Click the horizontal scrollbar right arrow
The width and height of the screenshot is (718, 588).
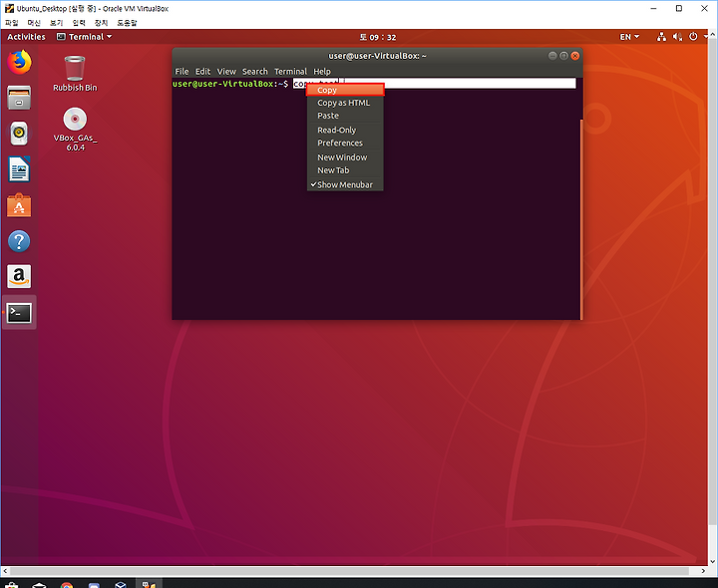click(x=703, y=571)
